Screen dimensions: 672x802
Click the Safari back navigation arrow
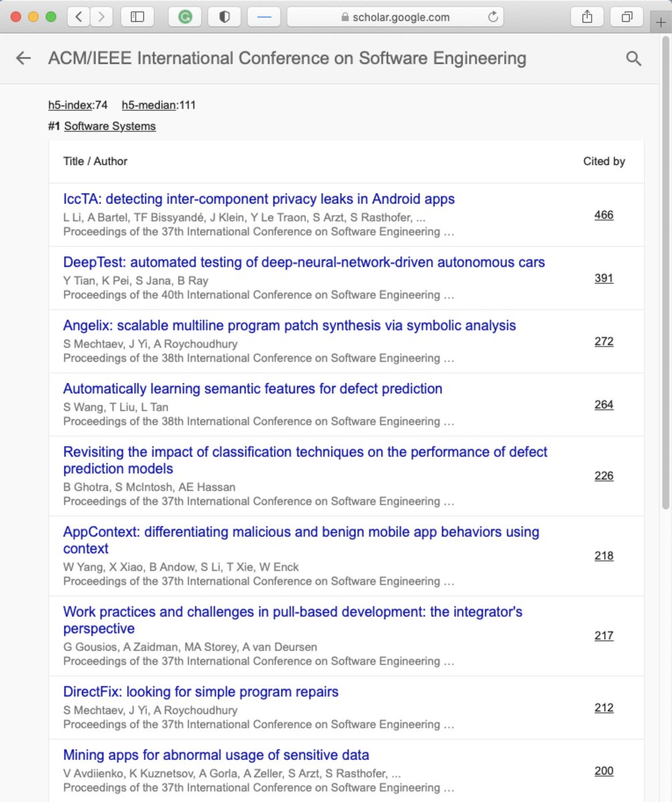click(x=79, y=17)
